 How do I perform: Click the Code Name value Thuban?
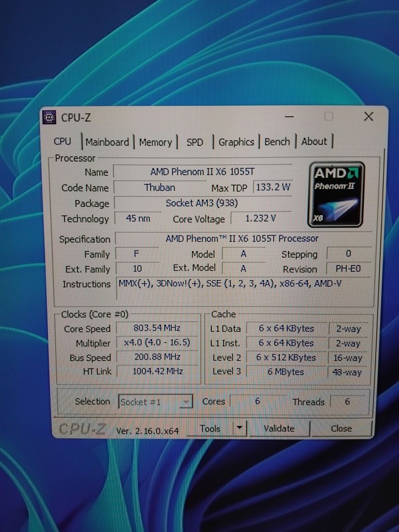tap(159, 187)
